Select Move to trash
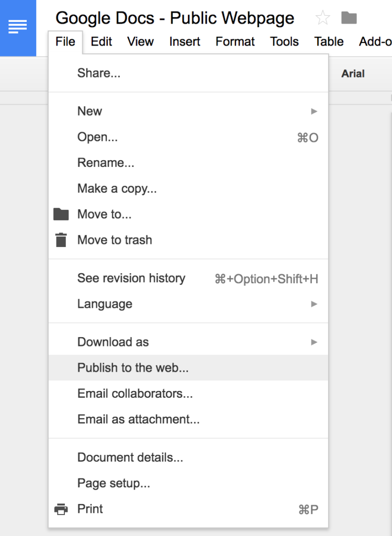The width and height of the screenshot is (392, 536). click(188, 240)
